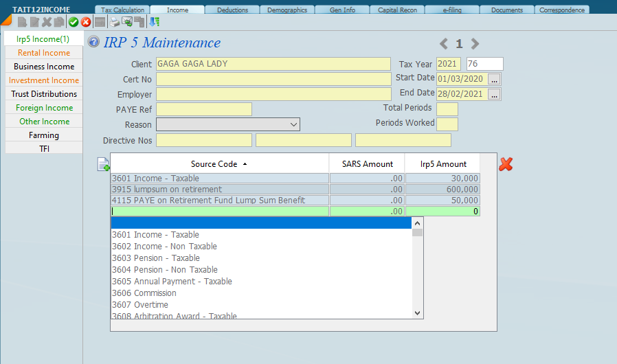
Task: Click the email envelope toolbar icon
Action: click(128, 22)
